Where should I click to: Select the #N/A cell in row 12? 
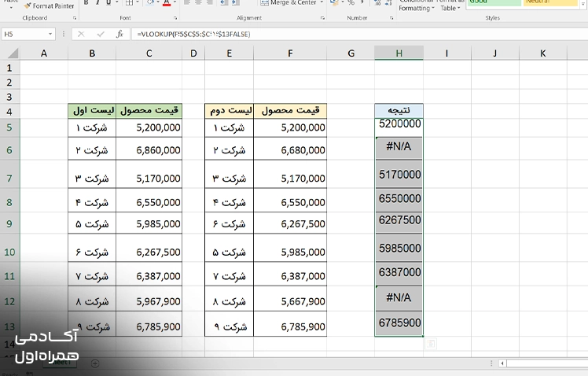pyautogui.click(x=399, y=299)
